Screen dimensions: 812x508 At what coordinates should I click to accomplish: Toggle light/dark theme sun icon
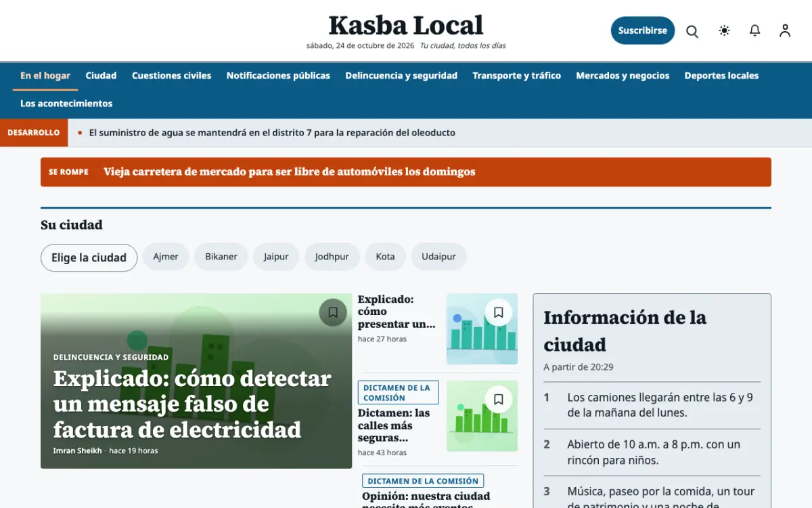tap(725, 30)
